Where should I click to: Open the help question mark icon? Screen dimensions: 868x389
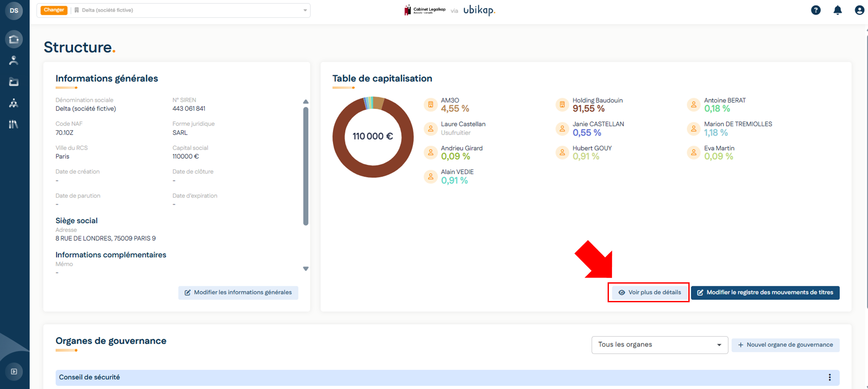coord(816,10)
